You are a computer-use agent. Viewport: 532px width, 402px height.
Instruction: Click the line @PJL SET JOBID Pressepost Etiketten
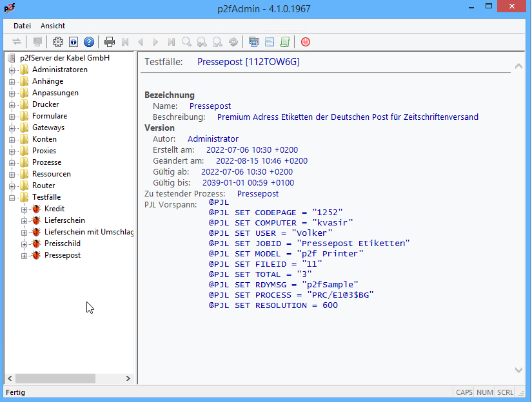(309, 244)
